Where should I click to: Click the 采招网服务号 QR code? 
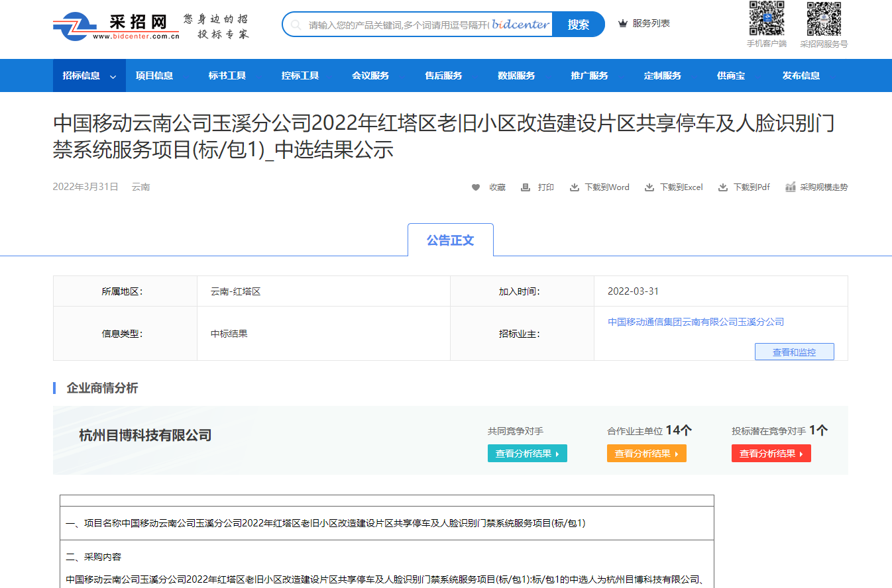click(824, 19)
